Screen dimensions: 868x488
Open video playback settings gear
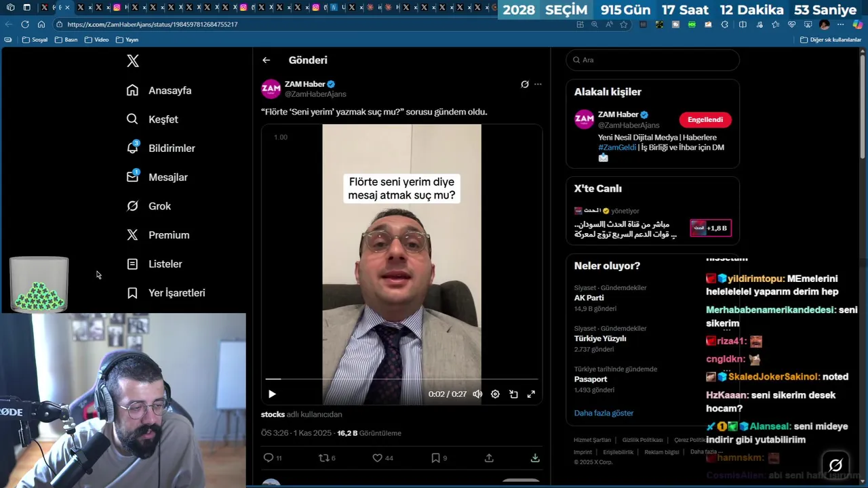[495, 394]
